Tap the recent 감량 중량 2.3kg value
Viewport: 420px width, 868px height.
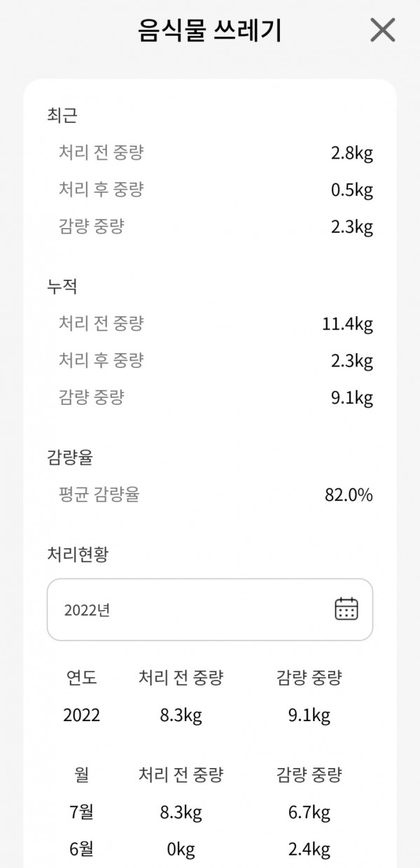coord(352,227)
